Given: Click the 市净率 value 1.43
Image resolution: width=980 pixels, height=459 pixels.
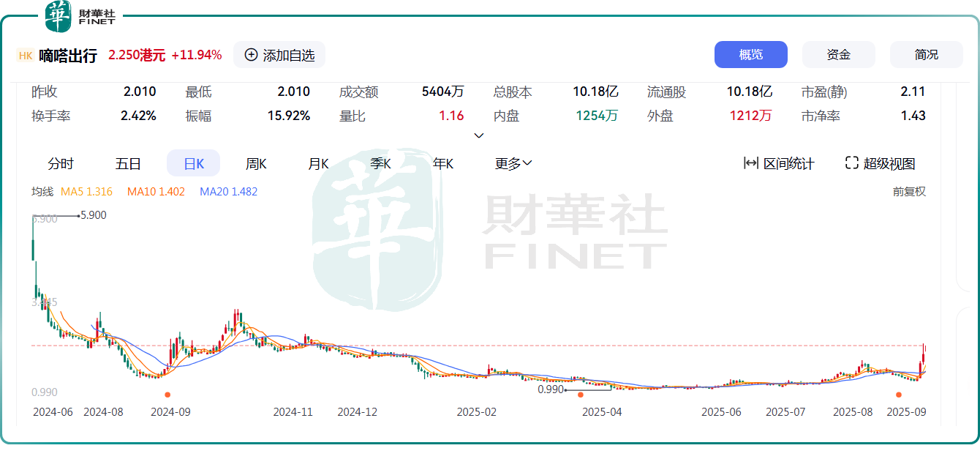Looking at the screenshot, I should 913,116.
